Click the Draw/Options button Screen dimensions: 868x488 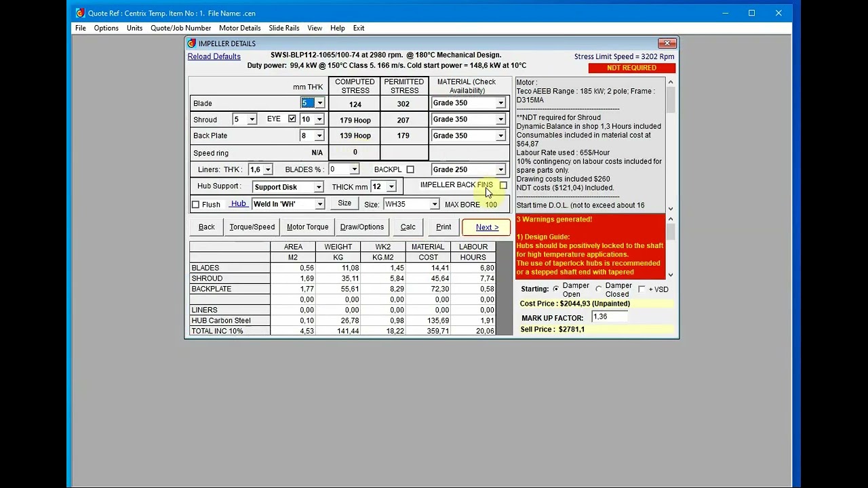[x=362, y=227]
